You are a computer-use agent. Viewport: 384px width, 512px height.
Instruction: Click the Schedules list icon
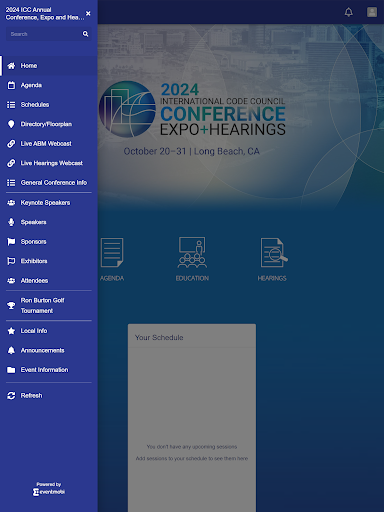(11, 105)
